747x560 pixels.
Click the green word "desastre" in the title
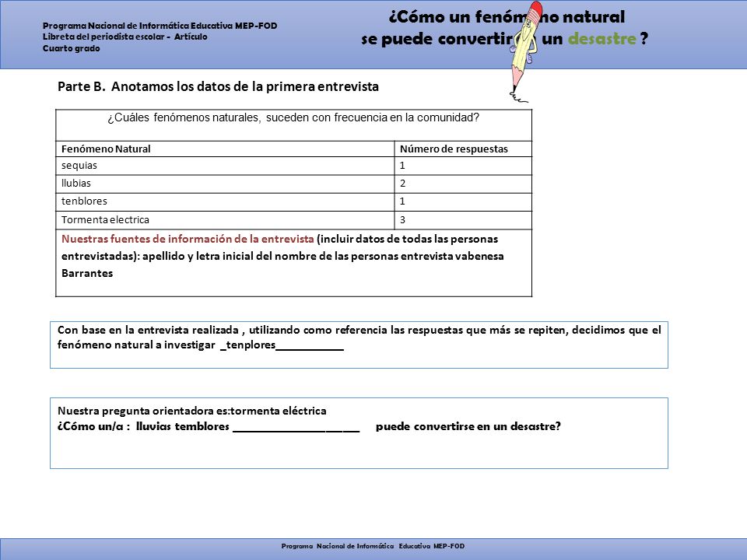[x=602, y=39]
